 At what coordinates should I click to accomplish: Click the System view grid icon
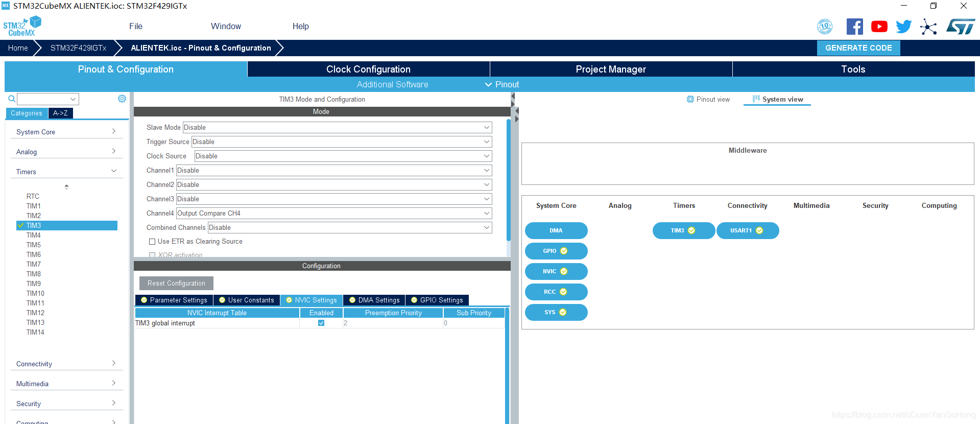756,99
